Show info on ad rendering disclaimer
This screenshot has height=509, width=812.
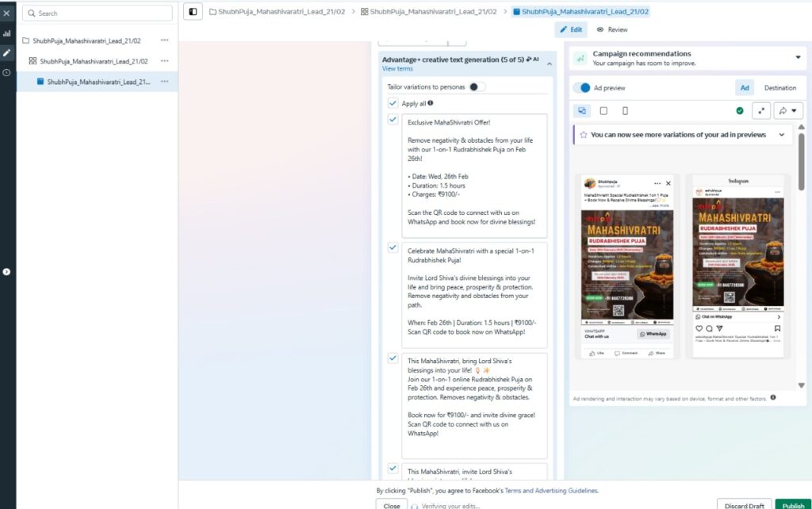[772, 398]
